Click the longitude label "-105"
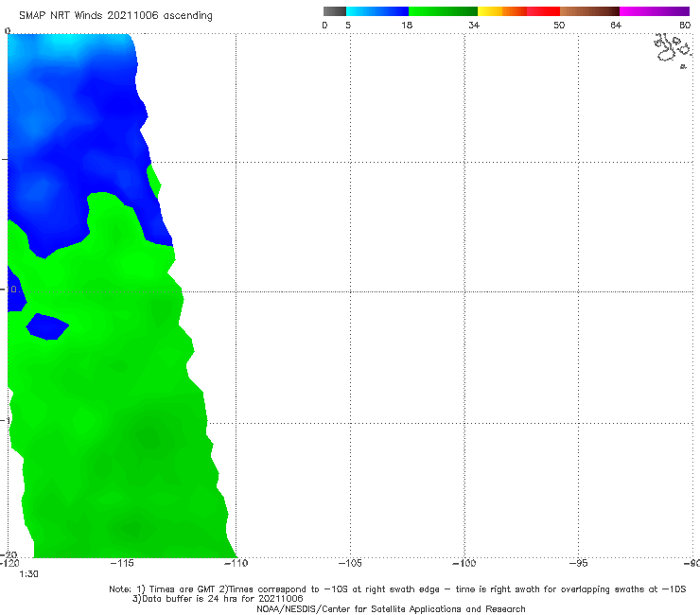This screenshot has width=700, height=615. 350,563
